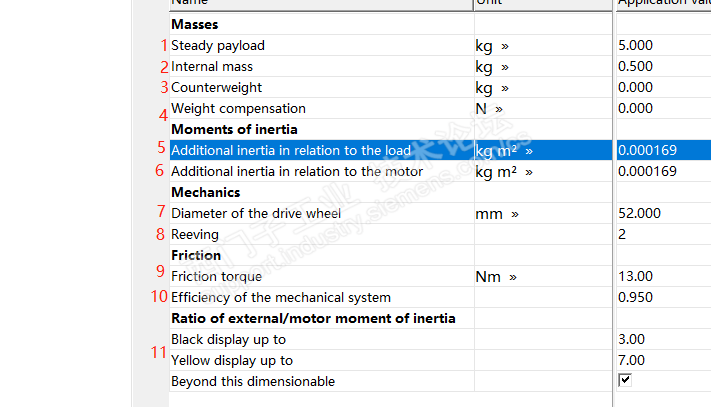The width and height of the screenshot is (711, 407).
Task: Select Diameter of the drive wheel row
Action: [256, 214]
